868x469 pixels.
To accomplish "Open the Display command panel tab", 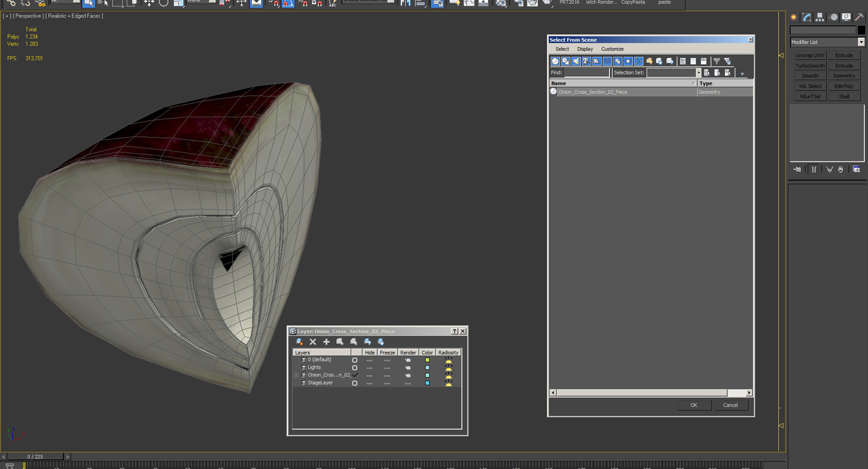I will pyautogui.click(x=846, y=17).
